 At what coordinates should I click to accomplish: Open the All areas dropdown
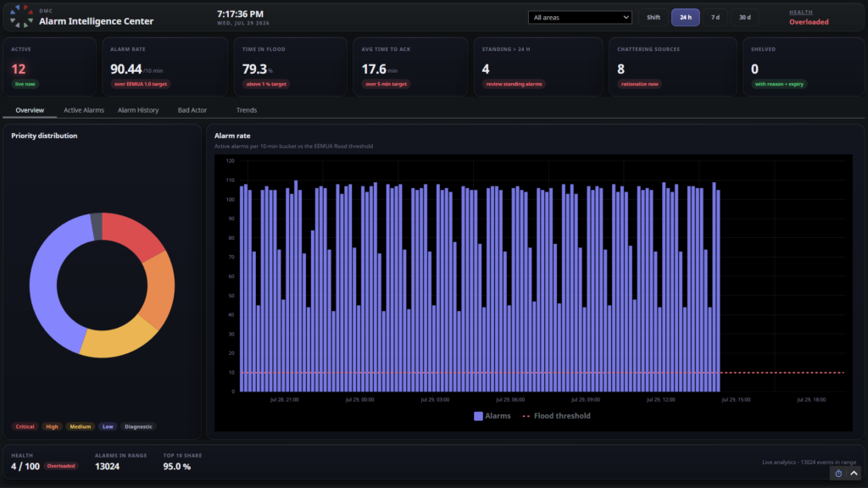tap(580, 17)
